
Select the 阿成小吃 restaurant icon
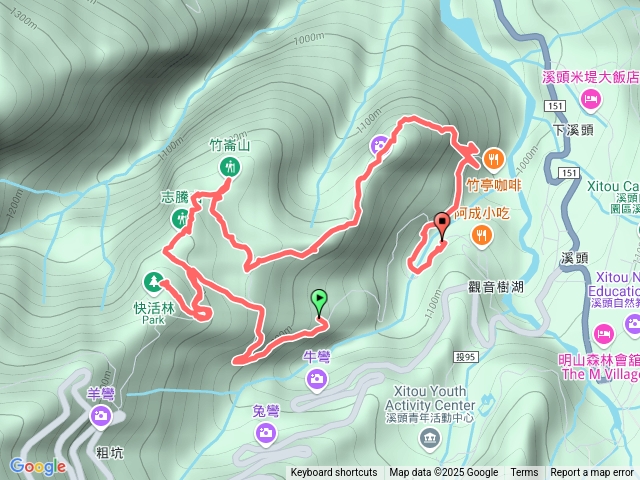(482, 236)
